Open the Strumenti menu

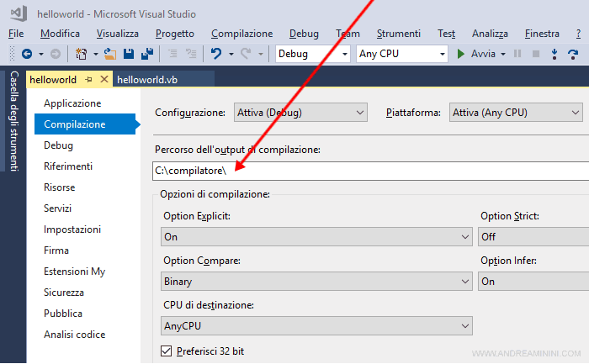click(x=398, y=34)
